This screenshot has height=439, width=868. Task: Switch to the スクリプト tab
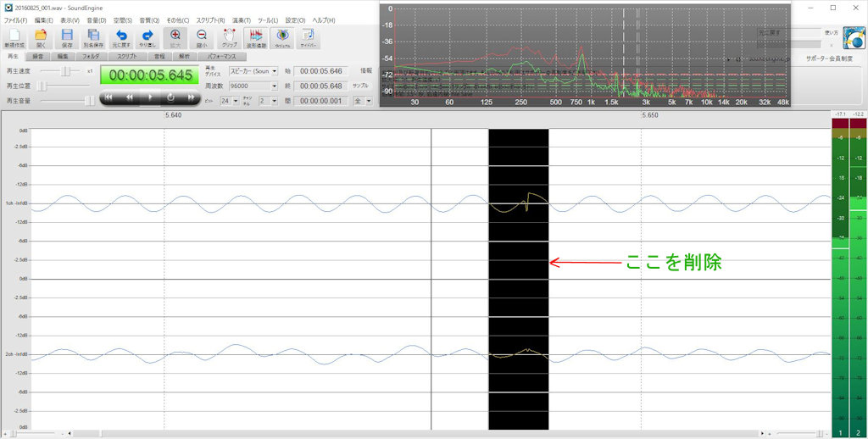pos(127,57)
